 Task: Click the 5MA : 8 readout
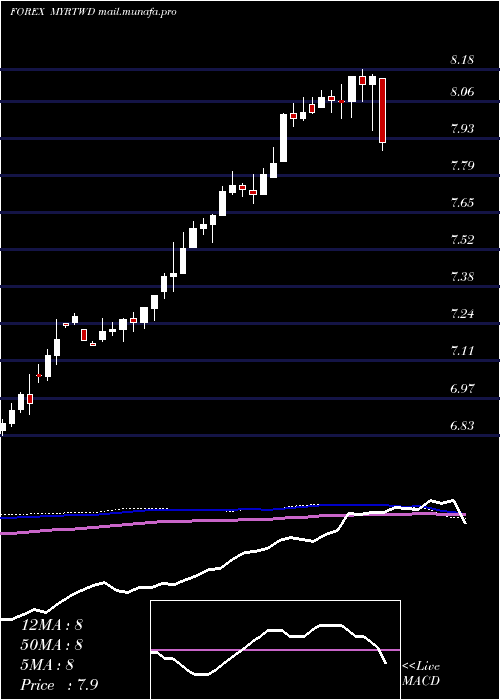pyautogui.click(x=47, y=665)
